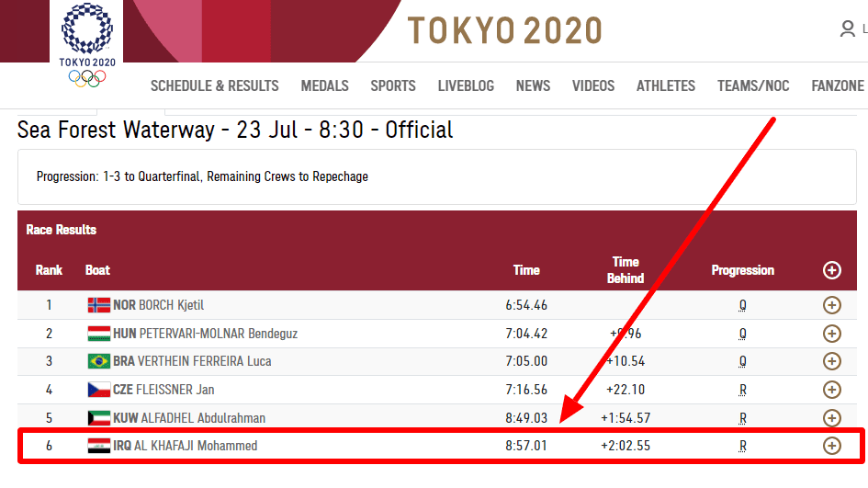Click the Kuwait flag icon
Image resolution: width=868 pixels, height=488 pixels.
click(x=98, y=418)
